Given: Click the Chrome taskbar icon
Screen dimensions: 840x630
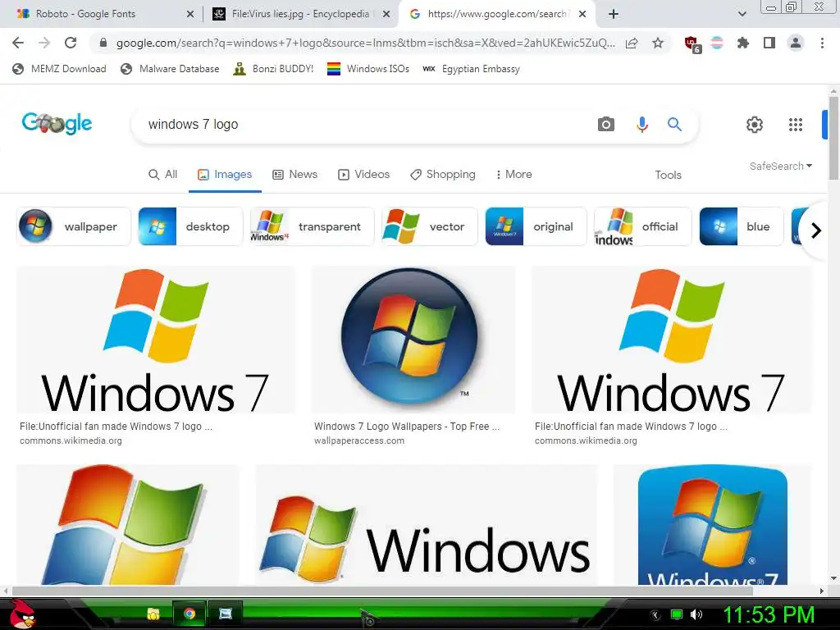Looking at the screenshot, I should [x=189, y=614].
